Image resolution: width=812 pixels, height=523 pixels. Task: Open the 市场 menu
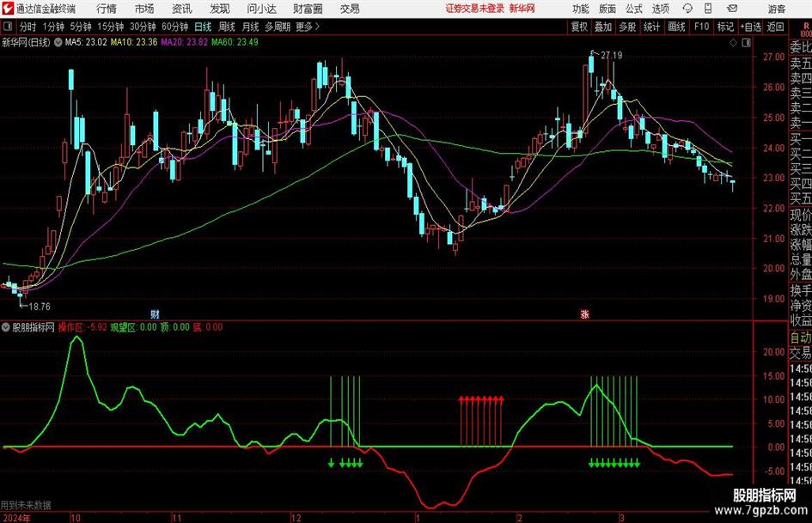coord(144,9)
